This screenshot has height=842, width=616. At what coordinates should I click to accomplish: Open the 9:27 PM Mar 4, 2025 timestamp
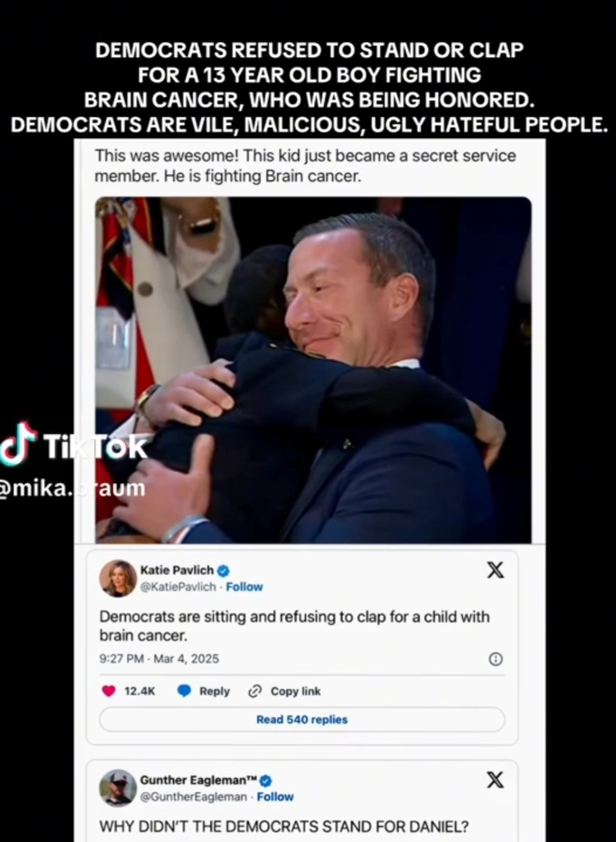tap(159, 658)
